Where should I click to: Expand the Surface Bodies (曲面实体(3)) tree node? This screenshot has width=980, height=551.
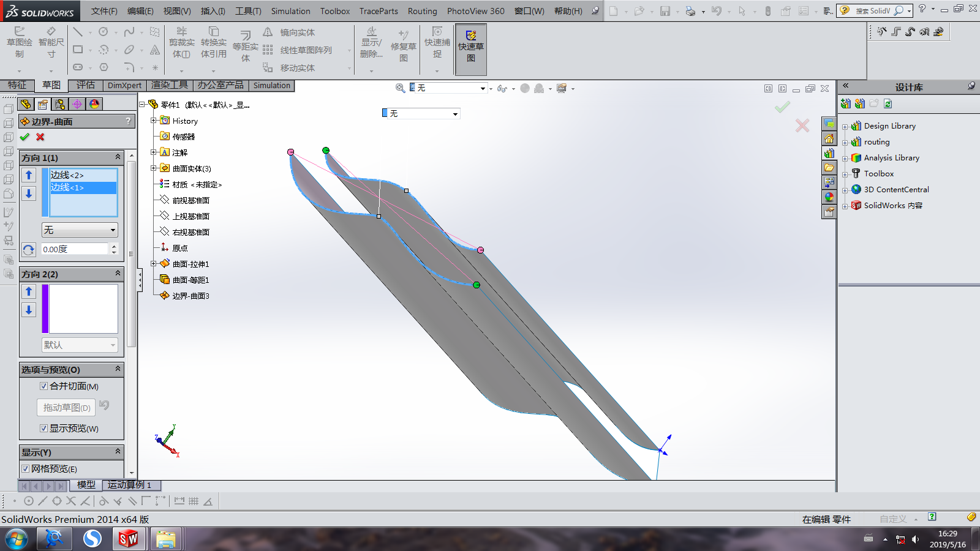pos(154,168)
